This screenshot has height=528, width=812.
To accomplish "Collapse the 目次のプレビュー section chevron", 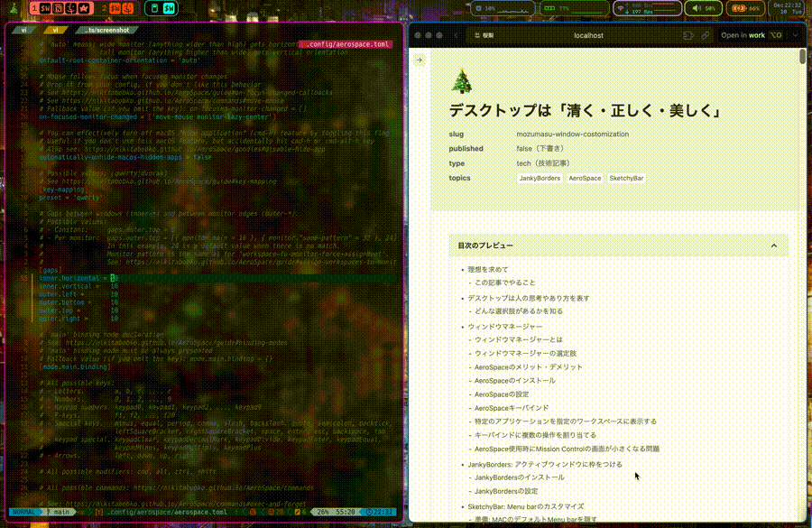I will (x=773, y=245).
